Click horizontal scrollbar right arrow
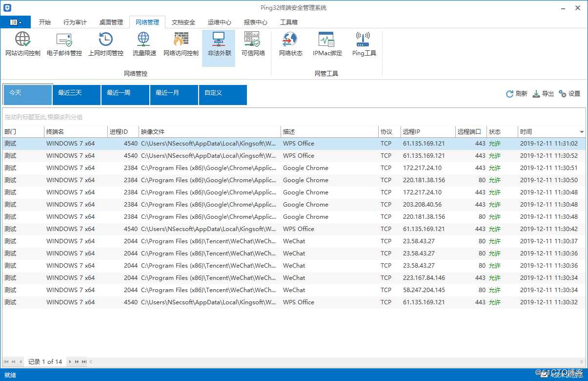Viewport: 588px width, 381px height. point(582,362)
